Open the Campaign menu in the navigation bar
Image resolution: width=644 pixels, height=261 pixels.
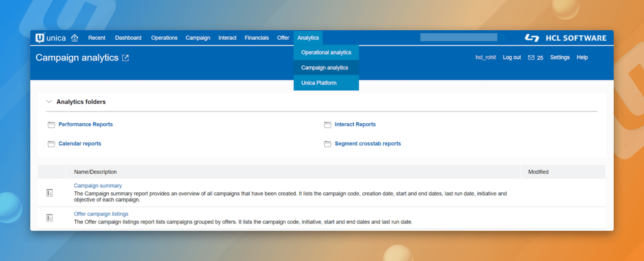pyautogui.click(x=198, y=38)
